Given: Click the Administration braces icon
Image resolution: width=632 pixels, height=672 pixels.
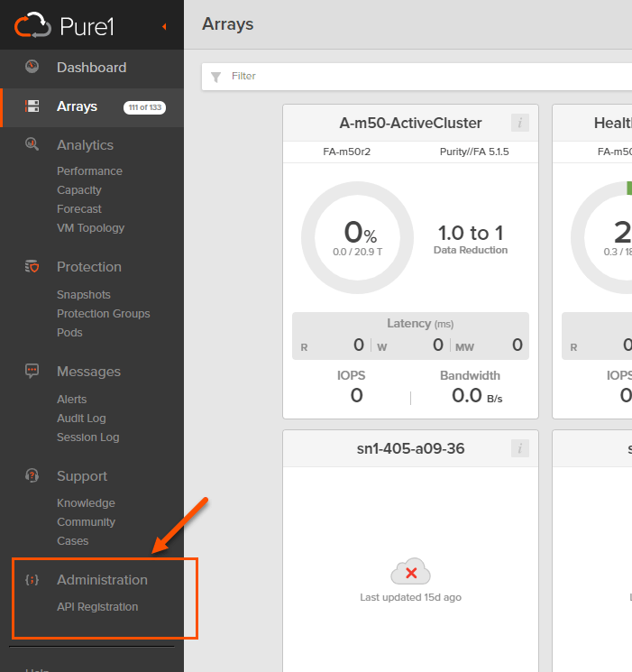Looking at the screenshot, I should (x=32, y=580).
